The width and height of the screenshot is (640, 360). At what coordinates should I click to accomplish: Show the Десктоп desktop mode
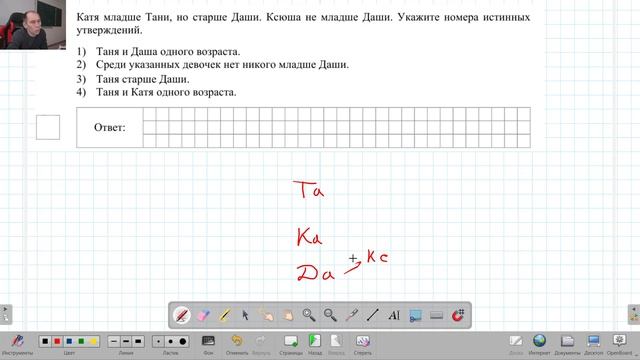click(593, 344)
